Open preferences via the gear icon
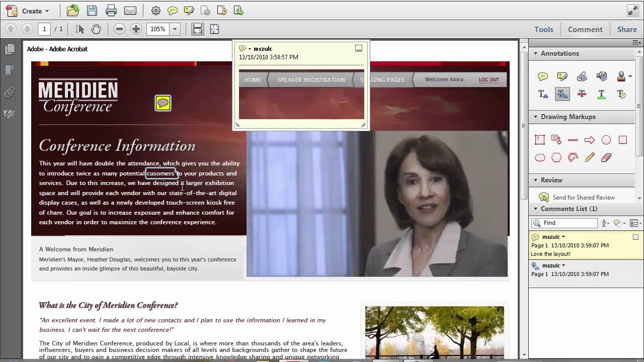 point(156,11)
